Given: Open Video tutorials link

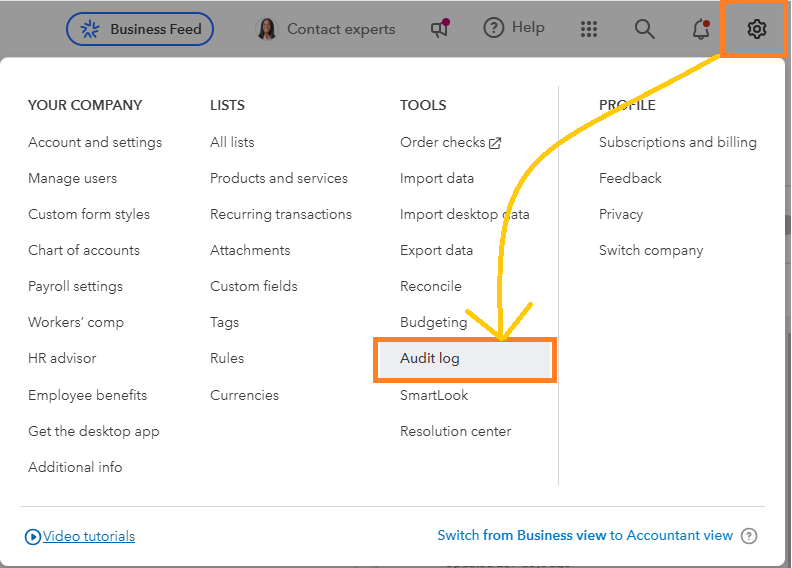Looking at the screenshot, I should [x=88, y=537].
